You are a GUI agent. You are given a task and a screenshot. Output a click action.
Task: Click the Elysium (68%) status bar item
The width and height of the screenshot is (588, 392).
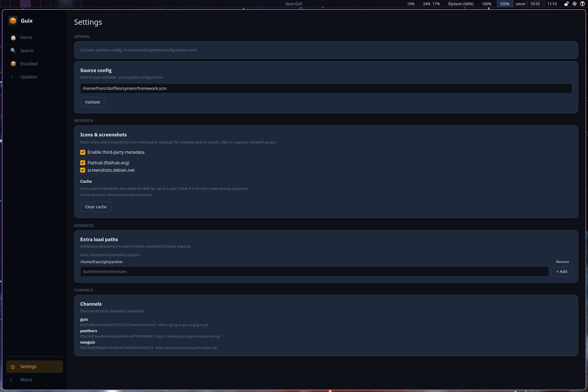[x=461, y=4]
